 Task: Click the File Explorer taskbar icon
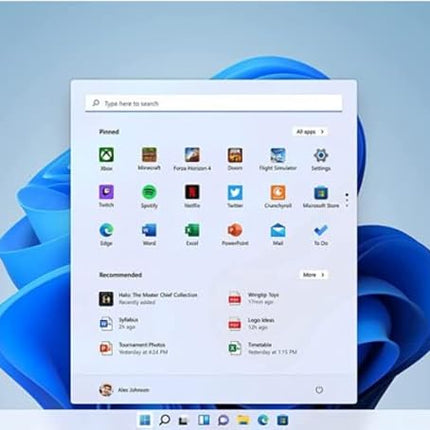(243, 420)
